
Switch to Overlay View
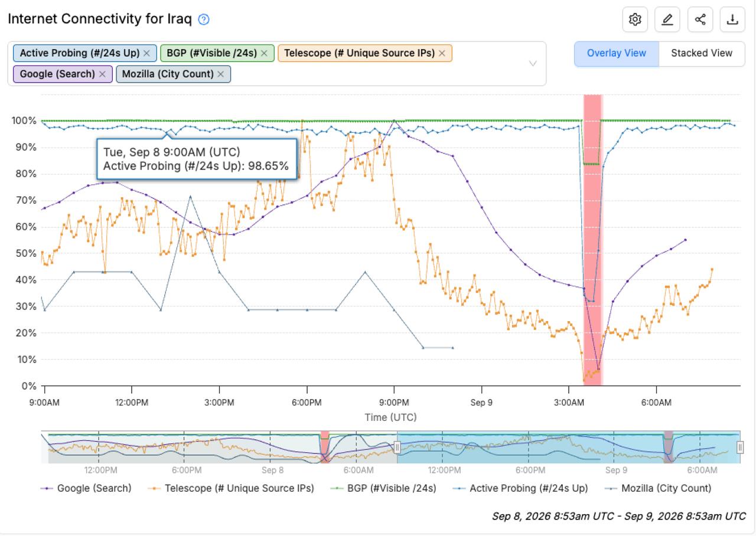(617, 53)
